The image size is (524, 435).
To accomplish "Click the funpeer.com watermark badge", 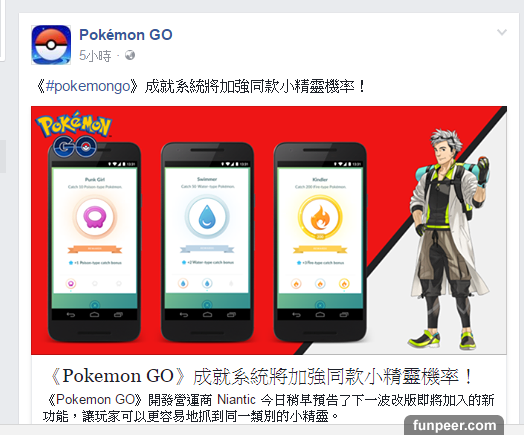I will (454, 425).
